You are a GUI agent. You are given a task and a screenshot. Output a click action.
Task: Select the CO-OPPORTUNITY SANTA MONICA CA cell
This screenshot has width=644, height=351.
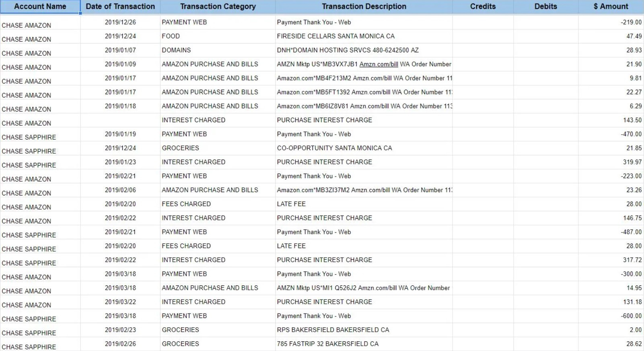pyautogui.click(x=334, y=148)
